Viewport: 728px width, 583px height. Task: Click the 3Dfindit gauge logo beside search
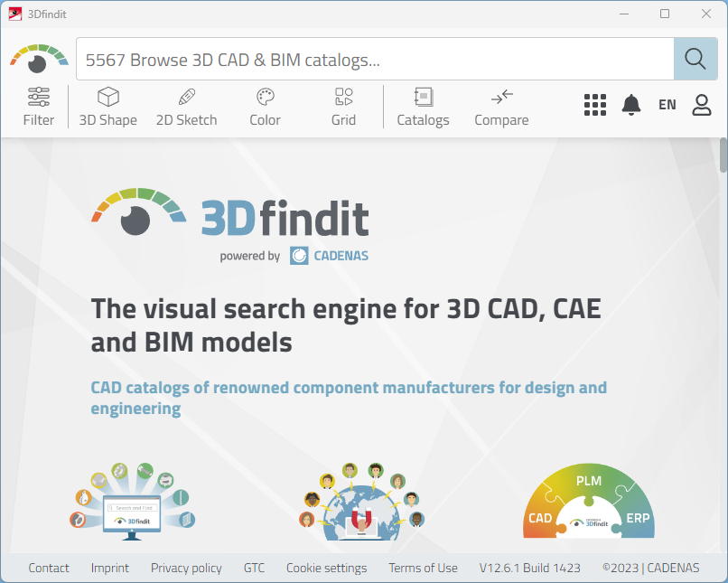click(x=39, y=59)
